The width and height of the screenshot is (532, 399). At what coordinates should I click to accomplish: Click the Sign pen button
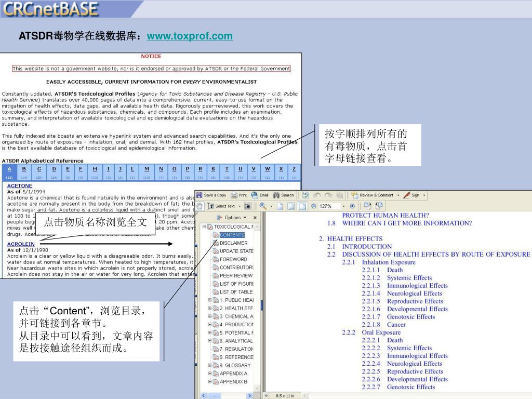tap(411, 195)
